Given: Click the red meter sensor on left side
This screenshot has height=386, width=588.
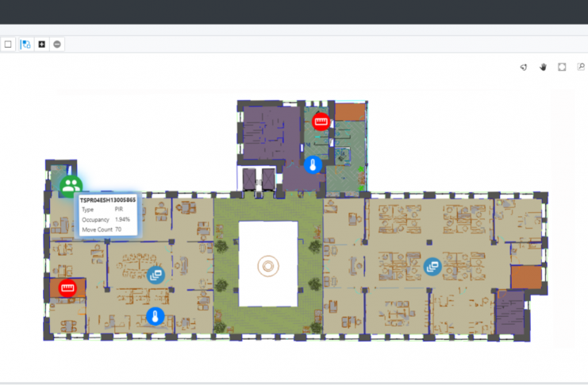Looking at the screenshot, I should tap(67, 288).
